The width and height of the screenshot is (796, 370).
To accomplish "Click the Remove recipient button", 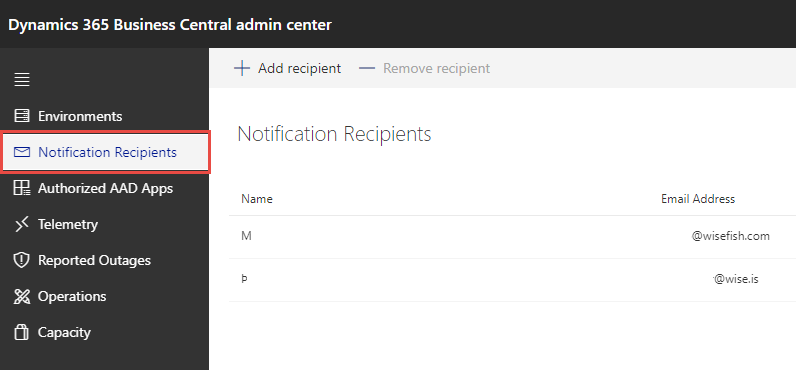I will 424,69.
